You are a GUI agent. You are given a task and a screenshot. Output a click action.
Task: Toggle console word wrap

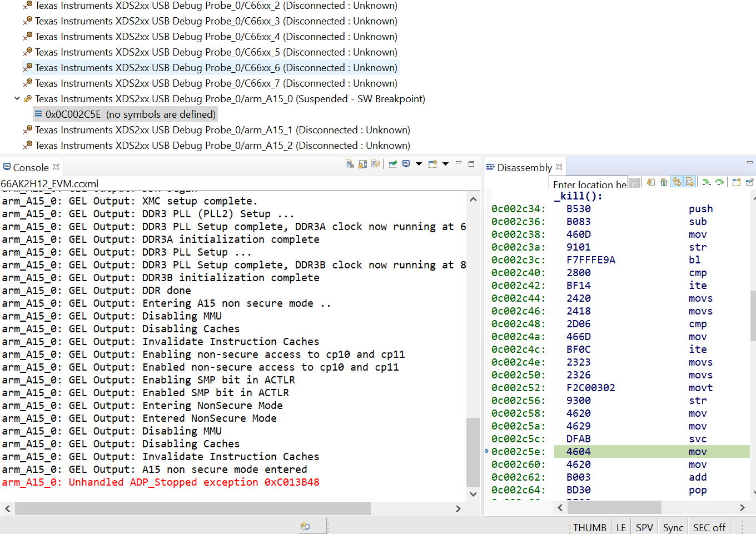pyautogui.click(x=375, y=164)
